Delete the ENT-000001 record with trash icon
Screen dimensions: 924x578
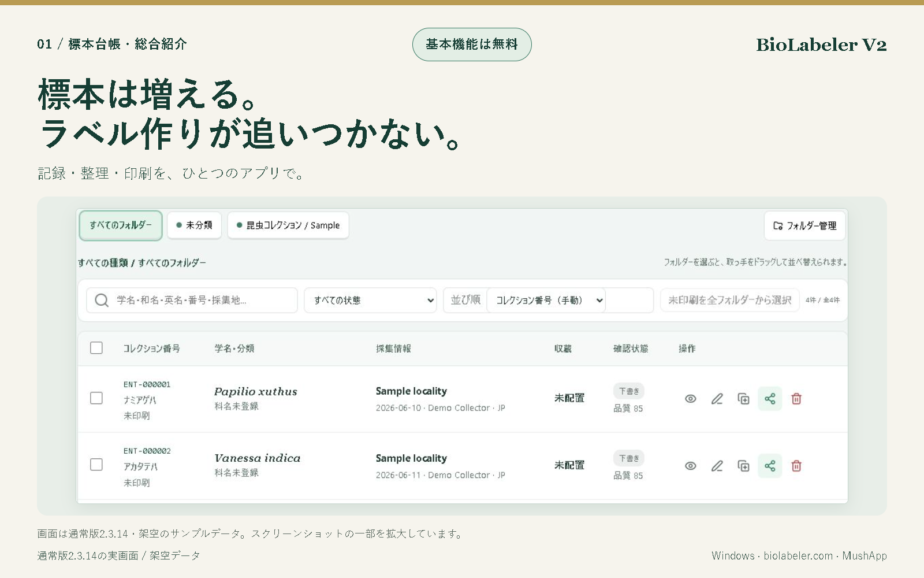[796, 399]
